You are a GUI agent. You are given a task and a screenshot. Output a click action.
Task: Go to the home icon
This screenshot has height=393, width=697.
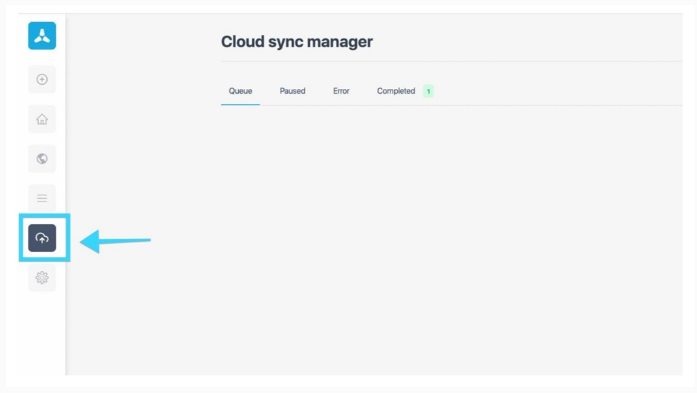(42, 119)
